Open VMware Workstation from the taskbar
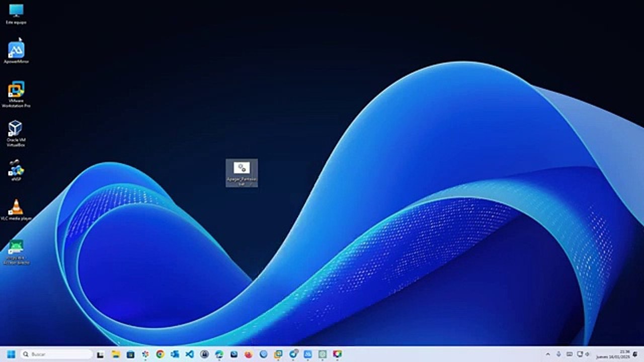 click(278, 354)
